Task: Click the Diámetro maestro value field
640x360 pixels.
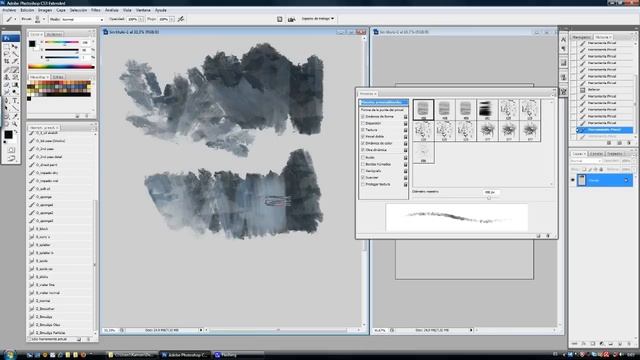Action: pos(491,192)
